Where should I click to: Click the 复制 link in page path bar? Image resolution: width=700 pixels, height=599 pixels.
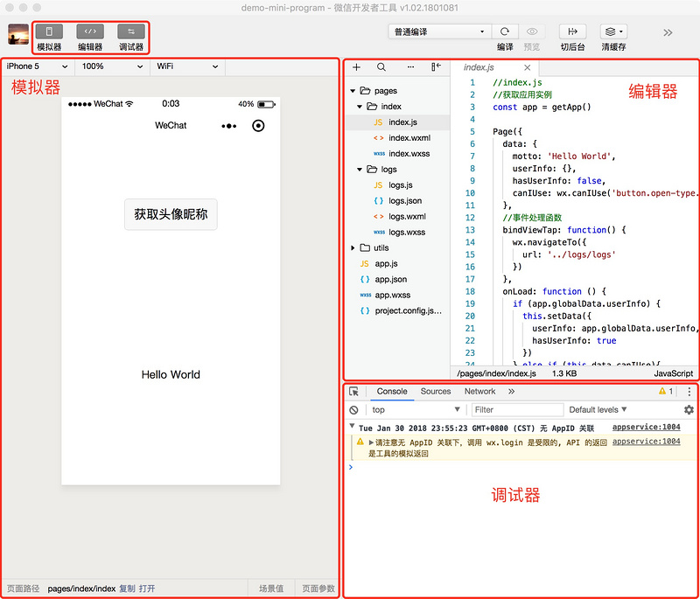(127, 589)
